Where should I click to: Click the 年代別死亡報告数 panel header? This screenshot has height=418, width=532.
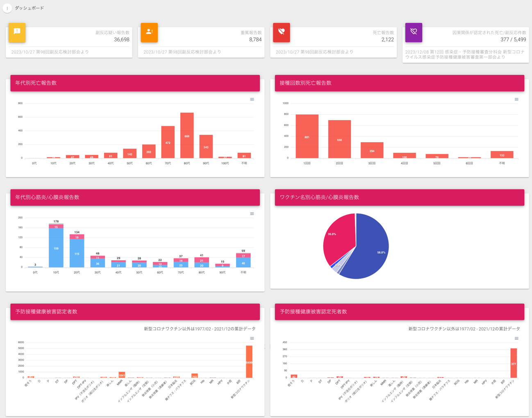pos(135,83)
